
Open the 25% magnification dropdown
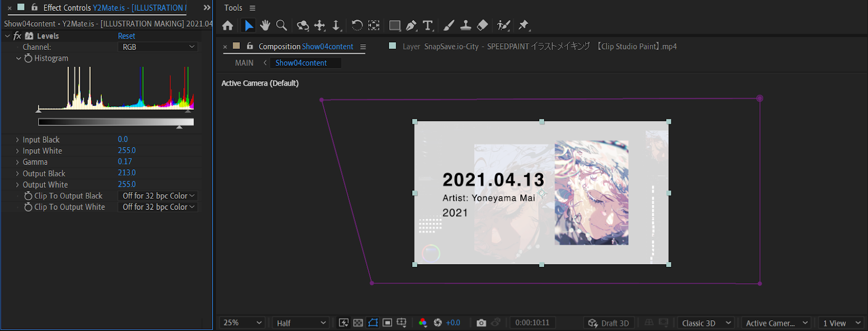click(242, 323)
